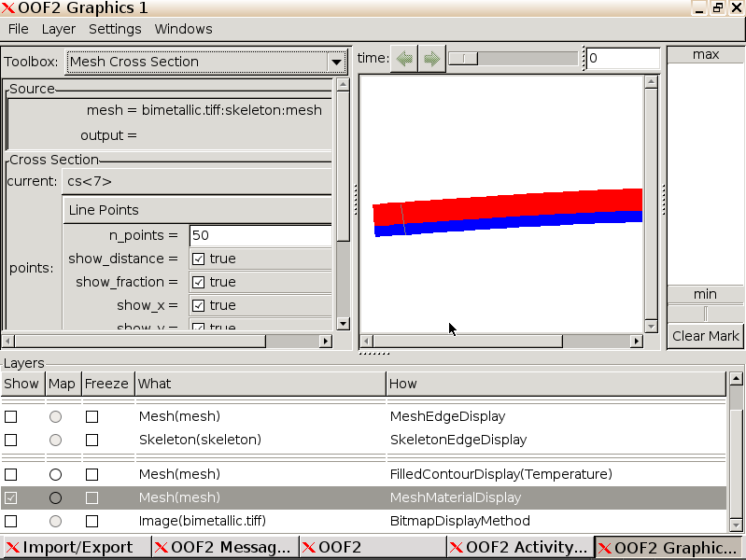Freeze the MeshEdgeDisplay layer

coord(91,416)
